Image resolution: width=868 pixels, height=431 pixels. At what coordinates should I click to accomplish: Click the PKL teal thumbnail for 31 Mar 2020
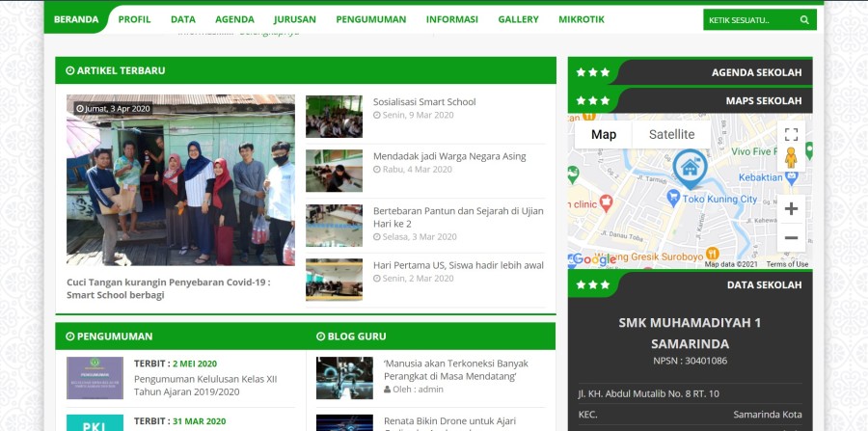tap(95, 422)
